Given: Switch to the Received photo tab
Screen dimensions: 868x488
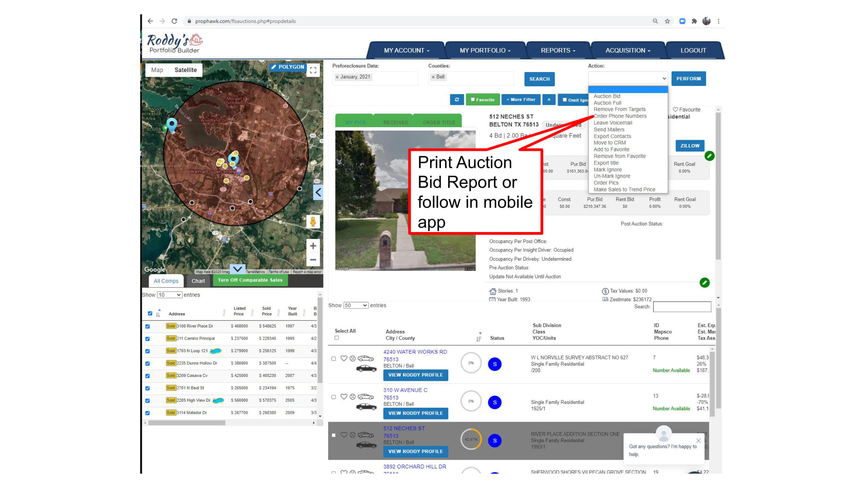Looking at the screenshot, I should click(x=396, y=122).
